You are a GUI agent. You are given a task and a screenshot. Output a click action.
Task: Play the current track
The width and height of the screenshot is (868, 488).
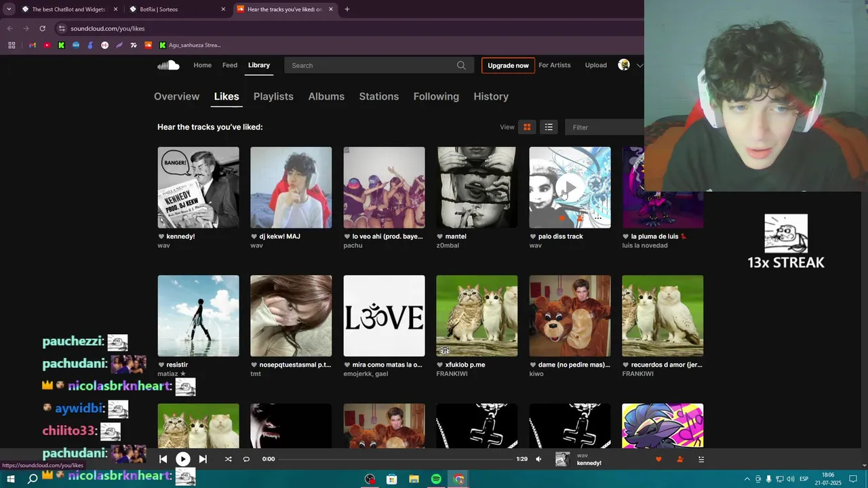pyautogui.click(x=183, y=459)
